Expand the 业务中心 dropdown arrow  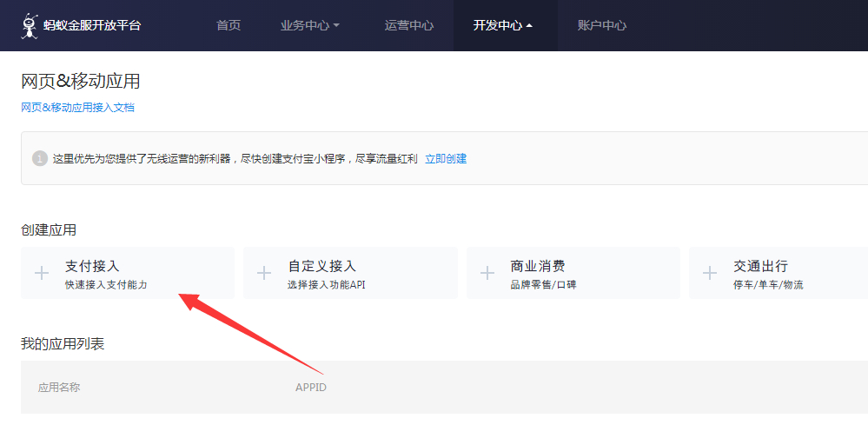click(x=336, y=25)
